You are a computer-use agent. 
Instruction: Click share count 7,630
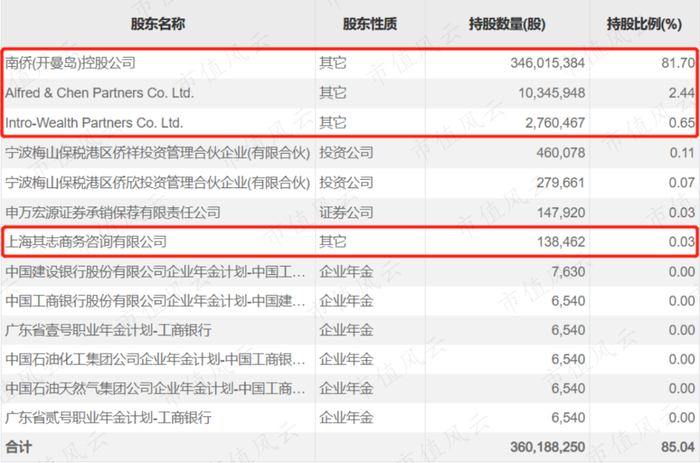(568, 271)
